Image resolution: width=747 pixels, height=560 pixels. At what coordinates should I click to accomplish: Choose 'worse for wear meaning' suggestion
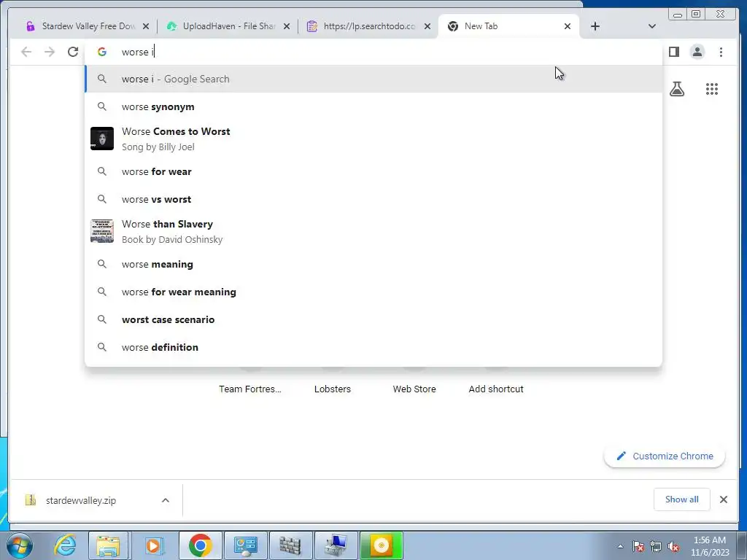click(x=373, y=292)
